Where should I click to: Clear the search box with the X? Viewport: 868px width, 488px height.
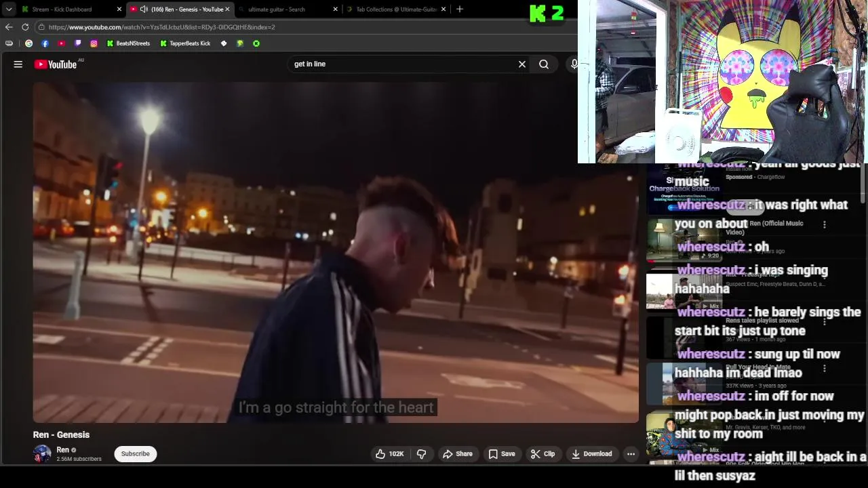tap(522, 64)
